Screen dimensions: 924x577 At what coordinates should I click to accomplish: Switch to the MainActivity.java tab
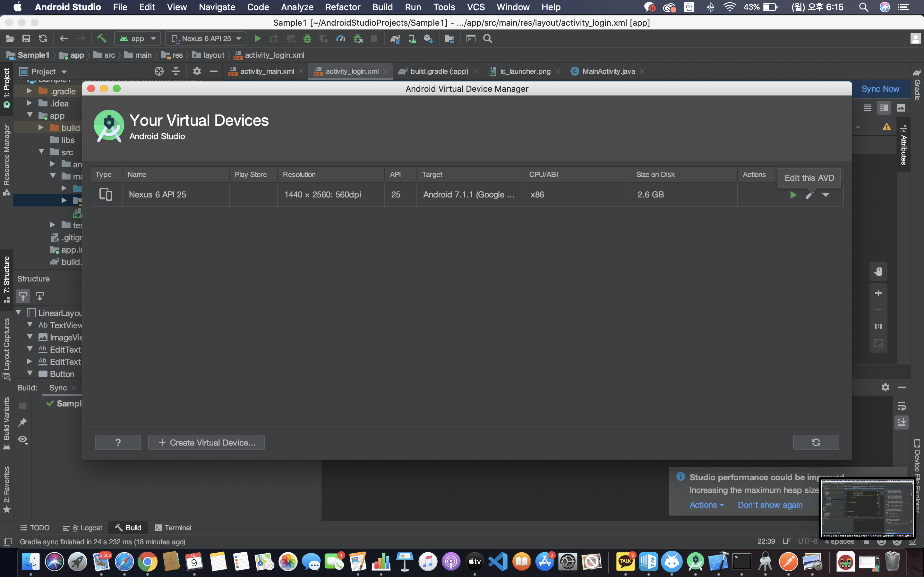pyautogui.click(x=608, y=71)
